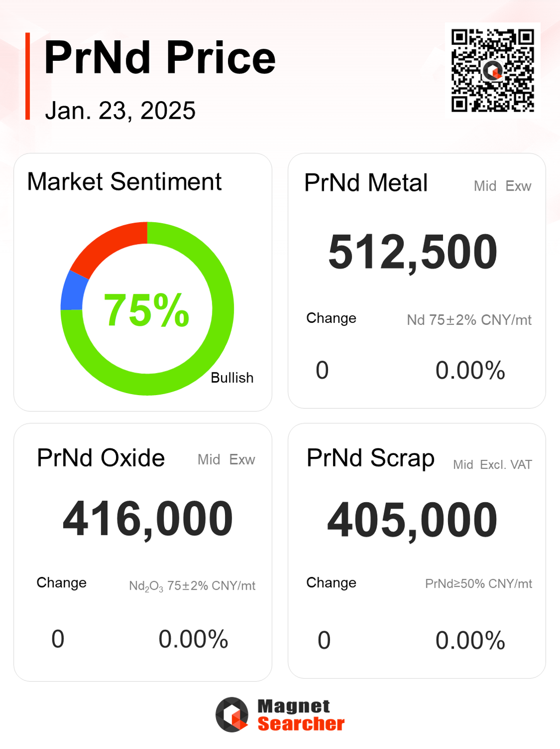Click the Magnet Searcher brand text
Viewport: 560px width, 749px height.
click(x=301, y=715)
